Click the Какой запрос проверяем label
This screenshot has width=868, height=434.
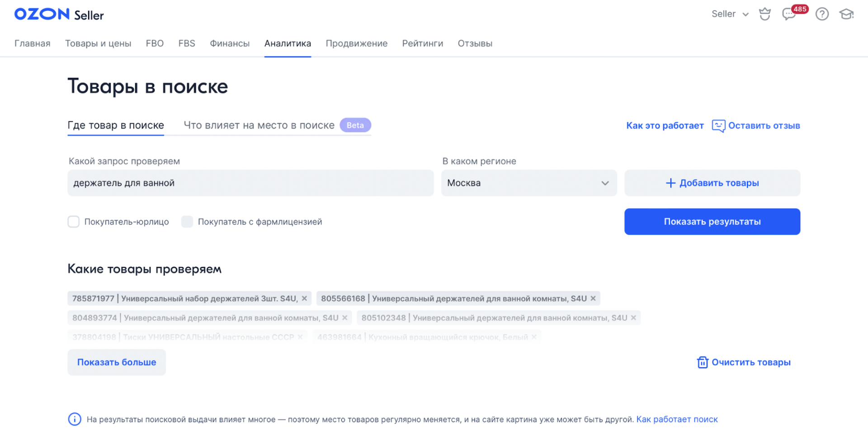tap(124, 161)
